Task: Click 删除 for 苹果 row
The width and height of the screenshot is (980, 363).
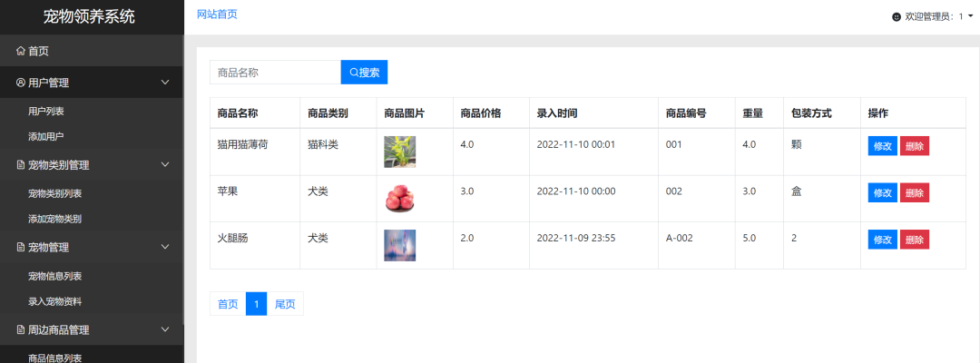Action: click(x=915, y=192)
